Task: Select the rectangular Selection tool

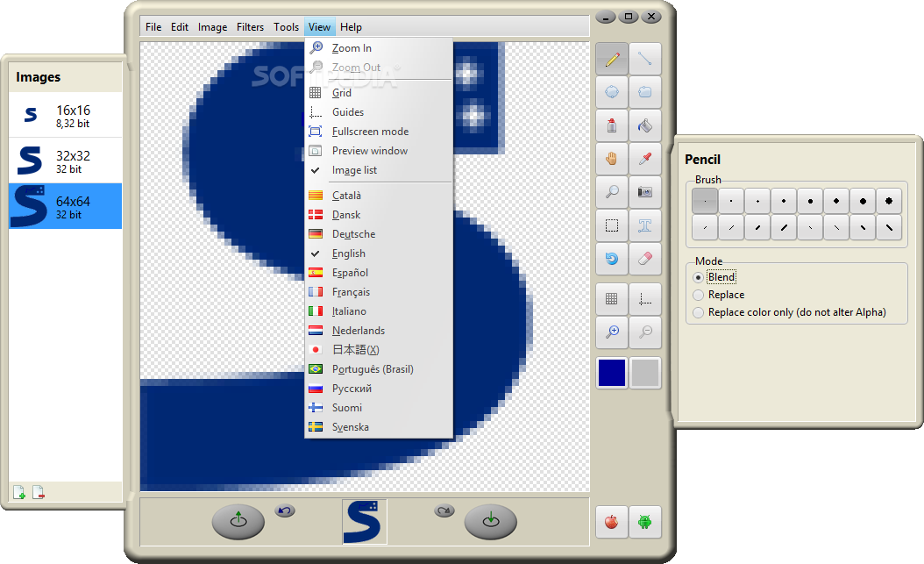Action: coord(612,225)
